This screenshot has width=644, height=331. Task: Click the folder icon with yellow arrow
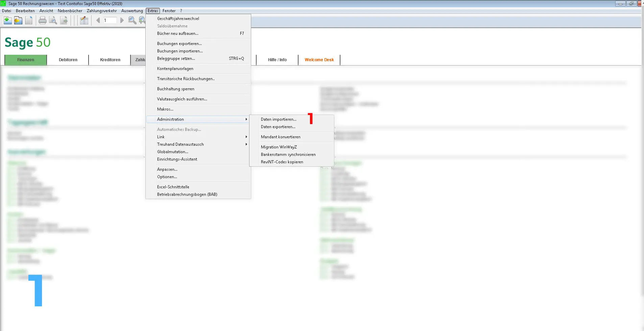click(x=18, y=21)
